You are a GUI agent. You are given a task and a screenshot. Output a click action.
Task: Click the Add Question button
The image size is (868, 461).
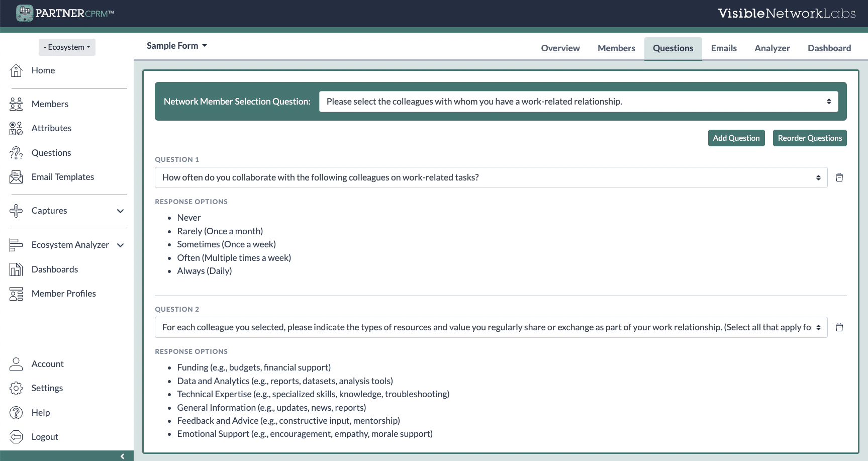tap(736, 138)
